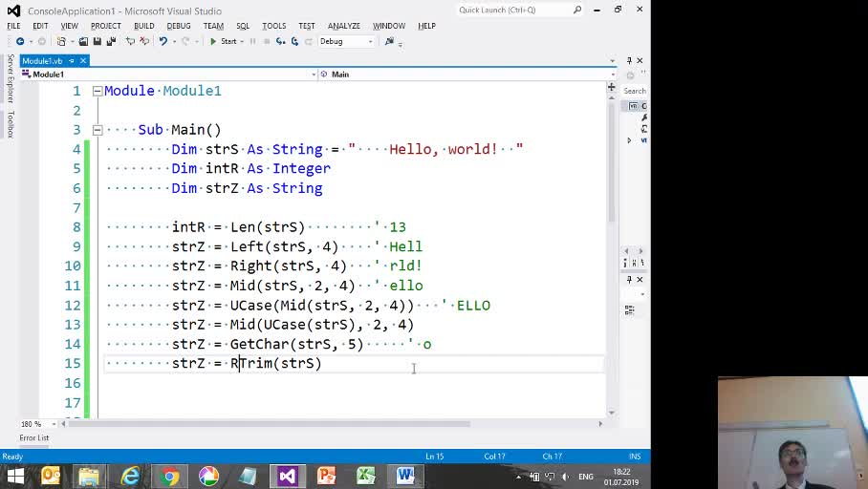Click the Step Over icon
Image resolution: width=868 pixels, height=489 pixels.
[294, 41]
